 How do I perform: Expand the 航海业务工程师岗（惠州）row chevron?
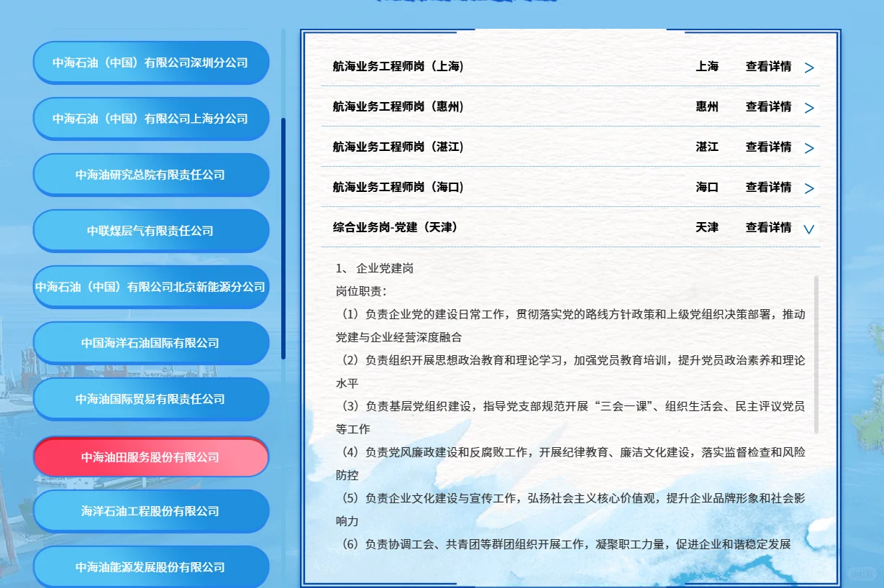click(x=809, y=108)
